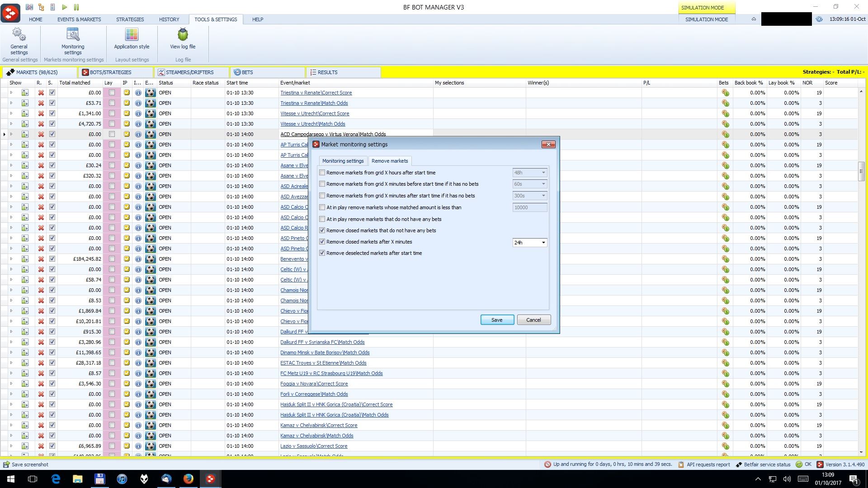Open Microsoft Edge from the taskbar
Viewport: 868px width, 488px height.
56,479
